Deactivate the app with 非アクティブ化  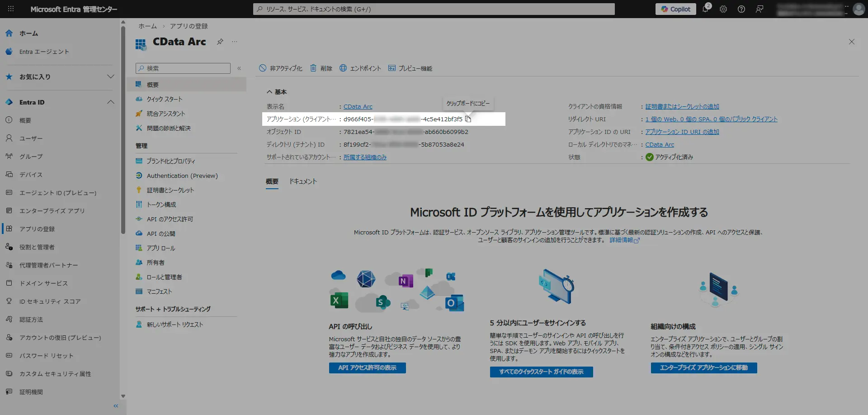tap(281, 68)
